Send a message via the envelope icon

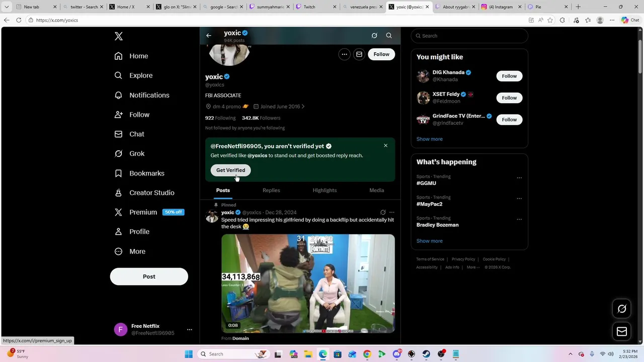pos(359,54)
